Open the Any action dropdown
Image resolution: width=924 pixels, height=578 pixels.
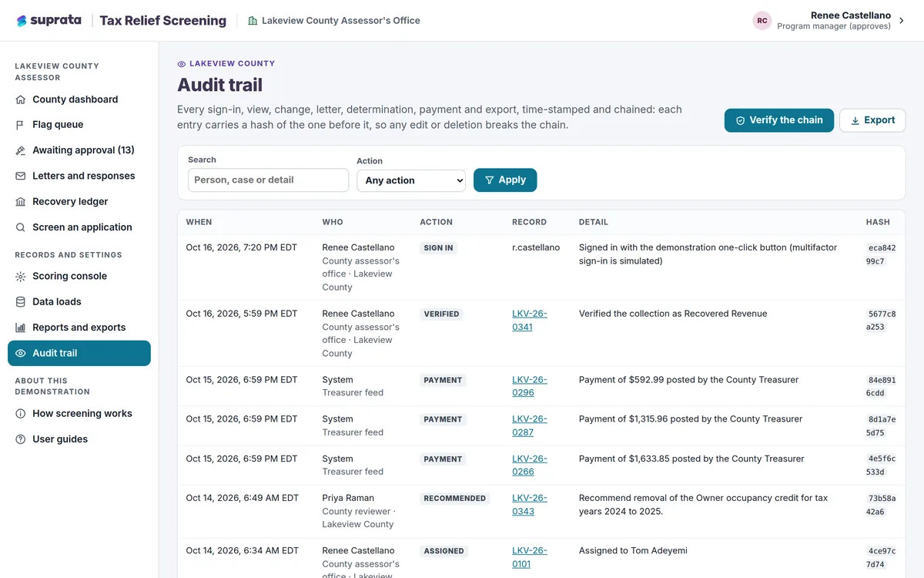[411, 180]
